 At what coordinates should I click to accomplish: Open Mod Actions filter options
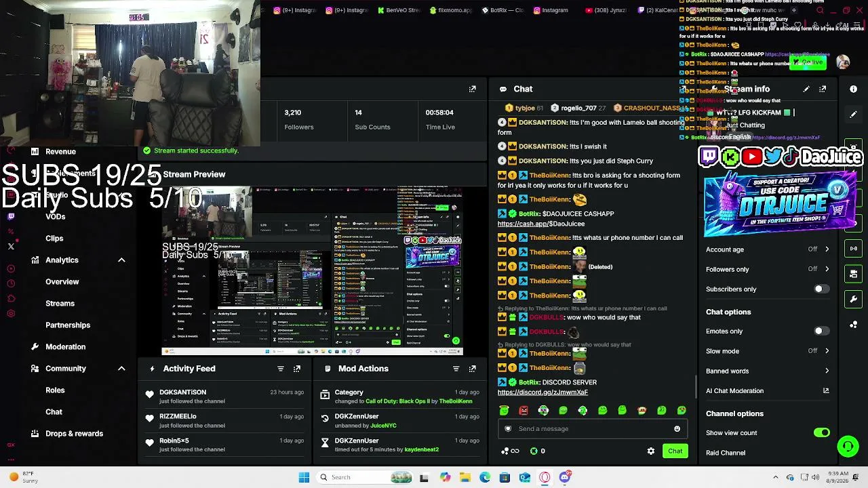(x=456, y=369)
